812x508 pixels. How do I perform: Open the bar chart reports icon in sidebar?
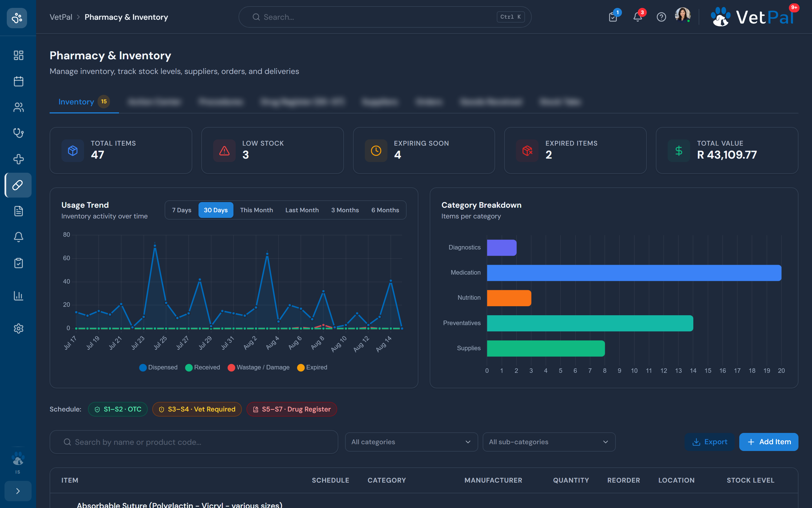click(x=18, y=296)
